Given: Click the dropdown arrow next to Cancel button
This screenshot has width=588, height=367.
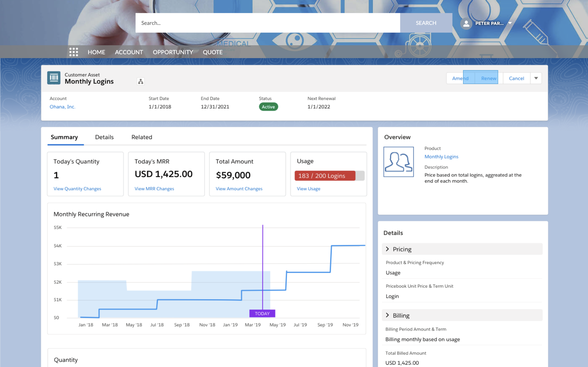Looking at the screenshot, I should [536, 78].
